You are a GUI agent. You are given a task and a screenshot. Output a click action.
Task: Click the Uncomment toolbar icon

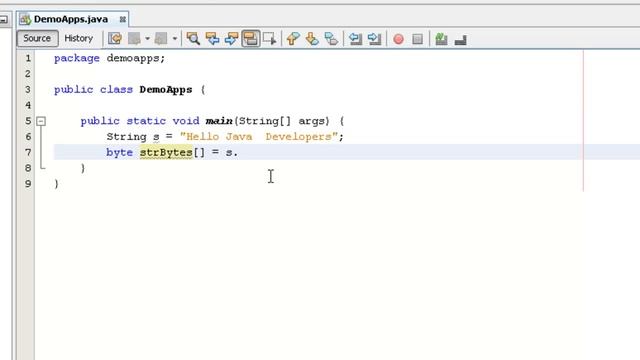pos(460,40)
